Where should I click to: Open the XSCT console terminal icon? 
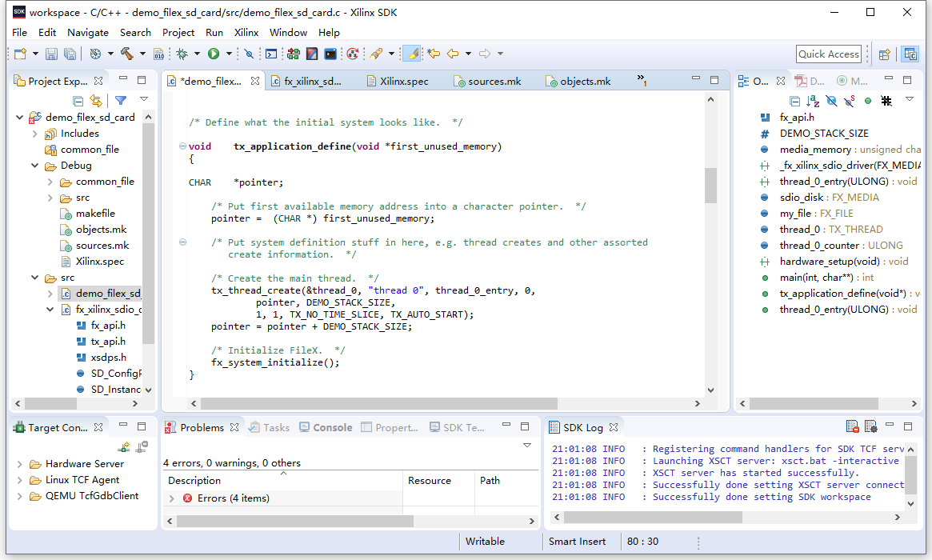271,54
